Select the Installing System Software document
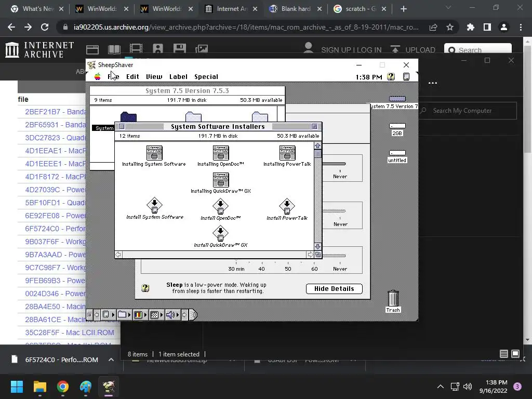The width and height of the screenshot is (532, 399). coord(154,153)
